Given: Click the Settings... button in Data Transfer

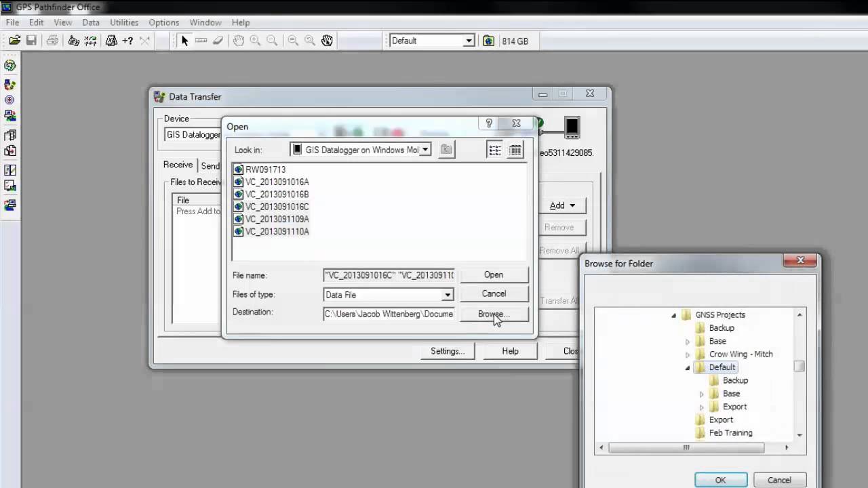Looking at the screenshot, I should 448,351.
